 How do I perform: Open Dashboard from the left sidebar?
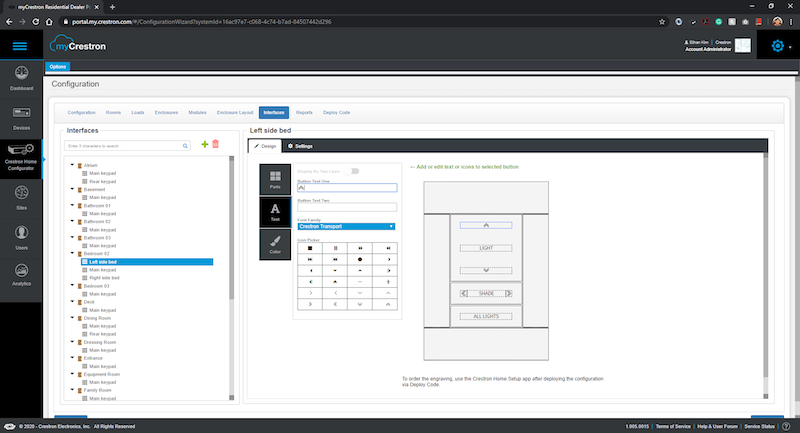pyautogui.click(x=21, y=79)
